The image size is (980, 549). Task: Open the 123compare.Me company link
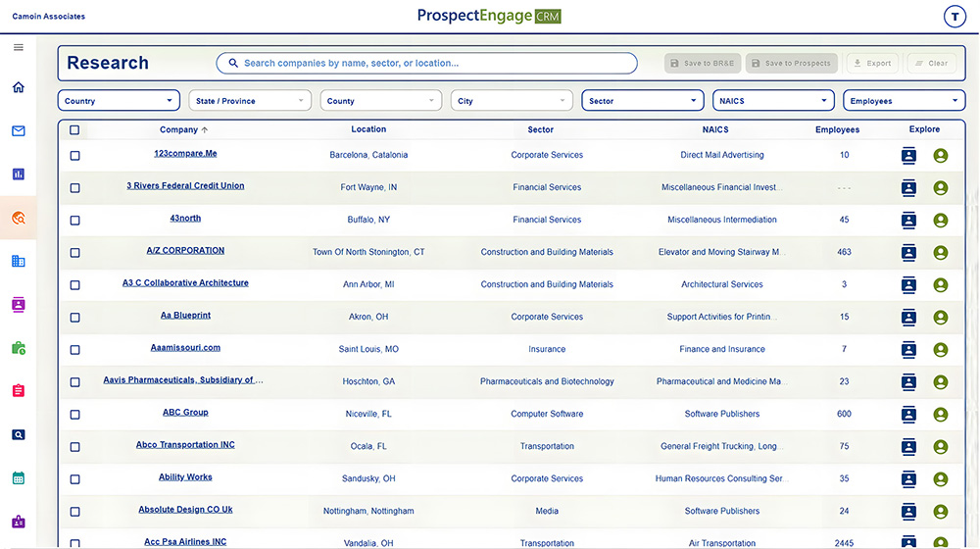[x=185, y=153]
